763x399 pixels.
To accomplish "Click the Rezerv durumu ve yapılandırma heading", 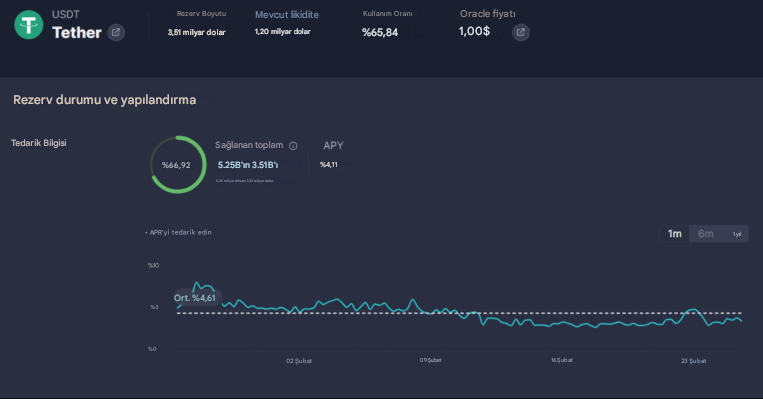I will coord(105,100).
